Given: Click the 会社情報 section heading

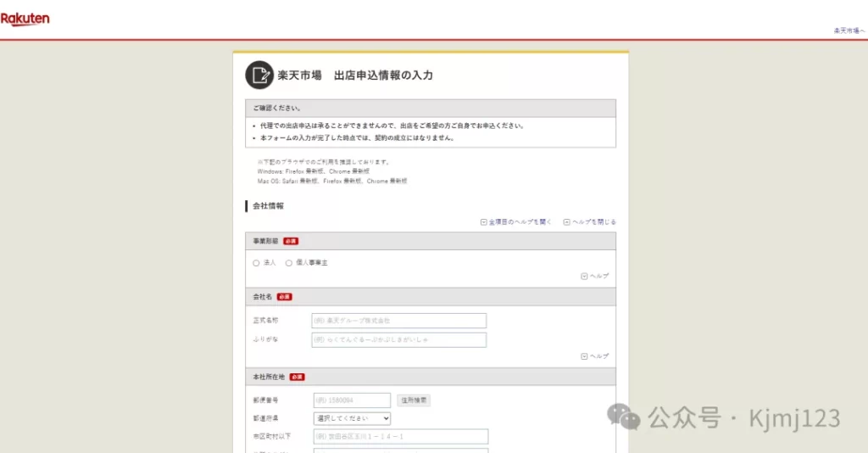Looking at the screenshot, I should (268, 206).
